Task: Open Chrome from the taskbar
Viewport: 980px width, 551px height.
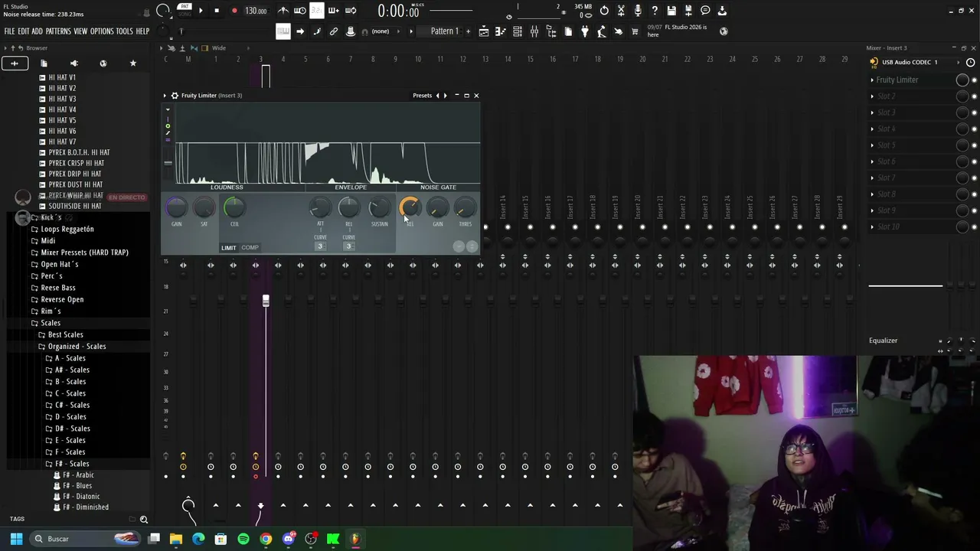Action: pyautogui.click(x=266, y=539)
